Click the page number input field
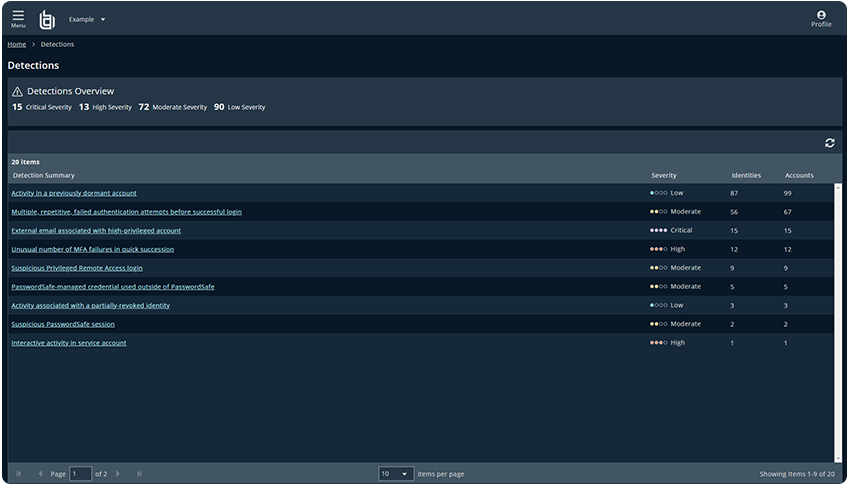The height and width of the screenshot is (487, 850). pos(80,473)
